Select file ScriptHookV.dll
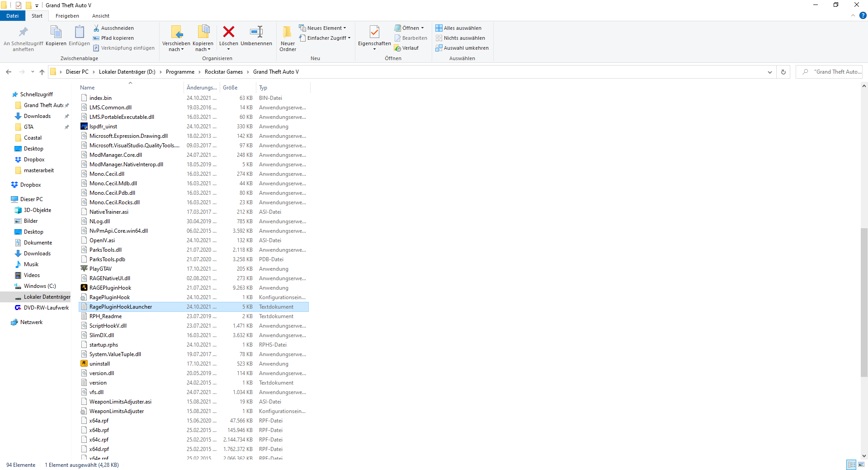The height and width of the screenshot is (470, 868). click(x=194, y=326)
